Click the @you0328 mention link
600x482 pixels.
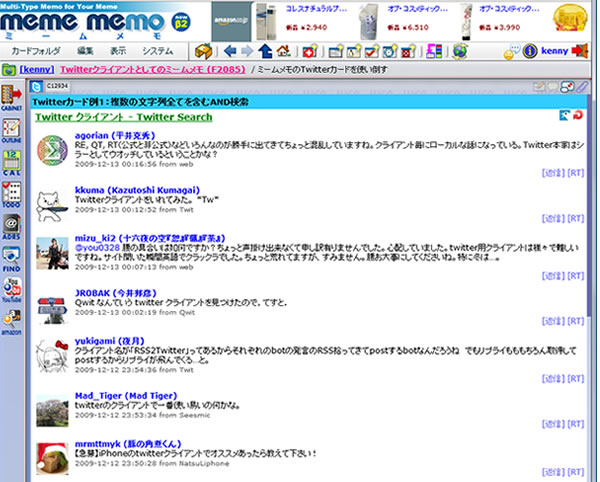(98, 248)
